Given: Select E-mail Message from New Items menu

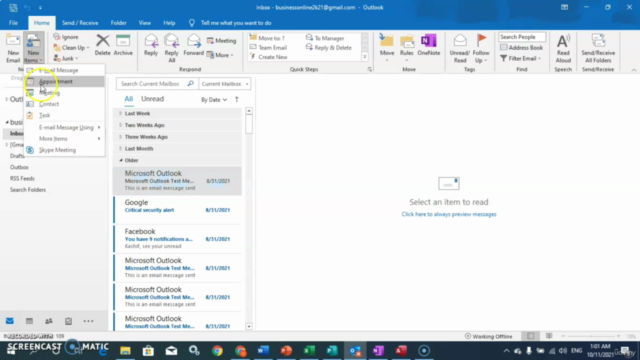Looking at the screenshot, I should tap(64, 70).
